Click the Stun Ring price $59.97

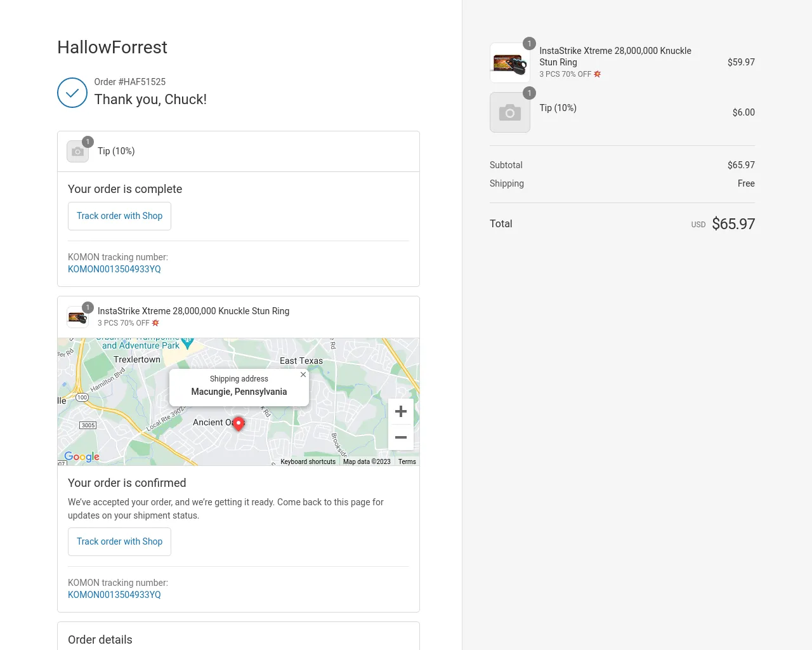[741, 62]
